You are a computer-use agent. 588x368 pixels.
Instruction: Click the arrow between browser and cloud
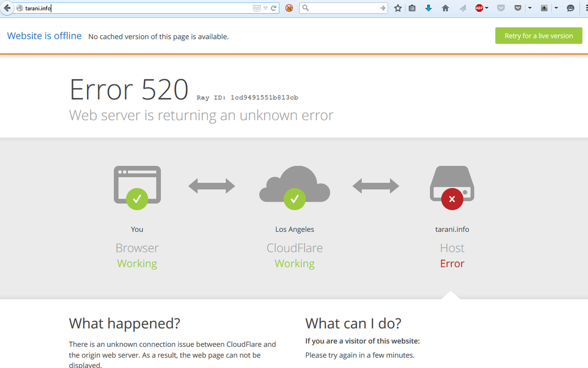(x=212, y=185)
